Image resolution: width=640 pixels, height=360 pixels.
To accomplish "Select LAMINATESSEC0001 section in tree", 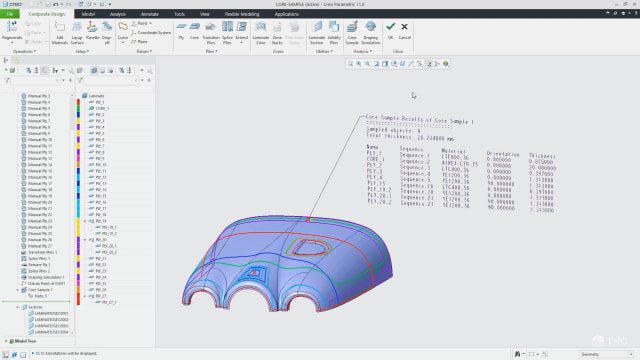I will [x=48, y=313].
